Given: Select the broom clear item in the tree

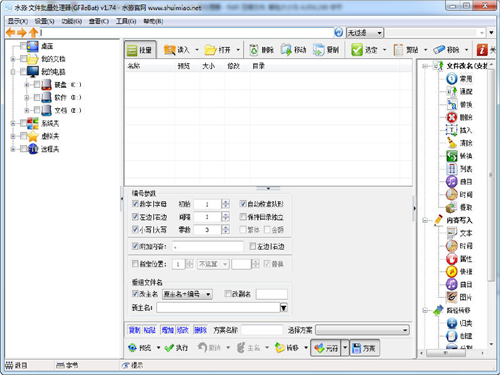Looking at the screenshot, I should [x=452, y=143].
